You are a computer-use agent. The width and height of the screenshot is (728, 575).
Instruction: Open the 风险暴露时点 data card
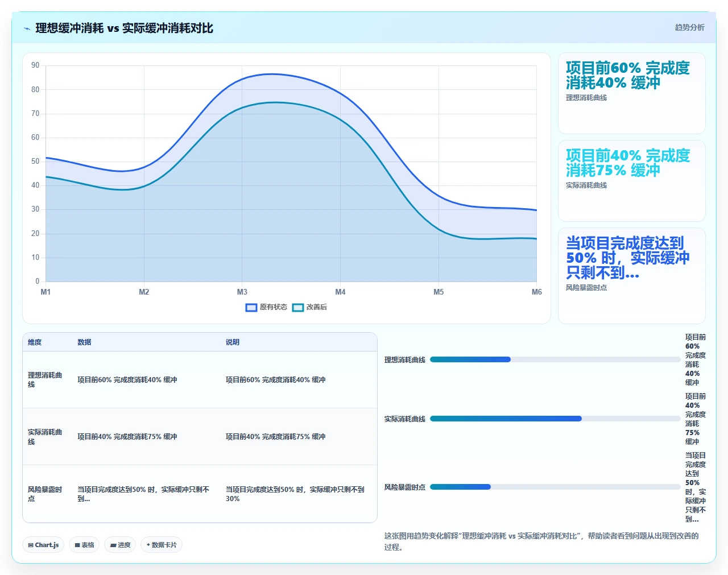(x=632, y=276)
